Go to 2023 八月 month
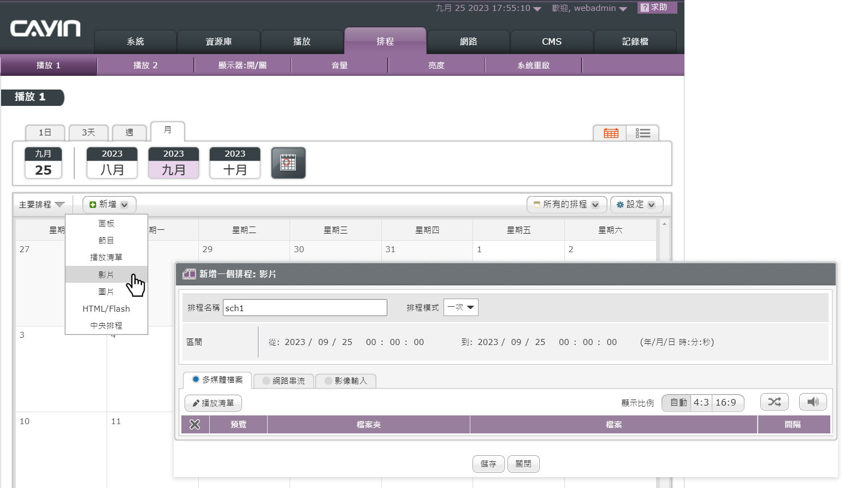868x488 pixels. click(x=112, y=163)
